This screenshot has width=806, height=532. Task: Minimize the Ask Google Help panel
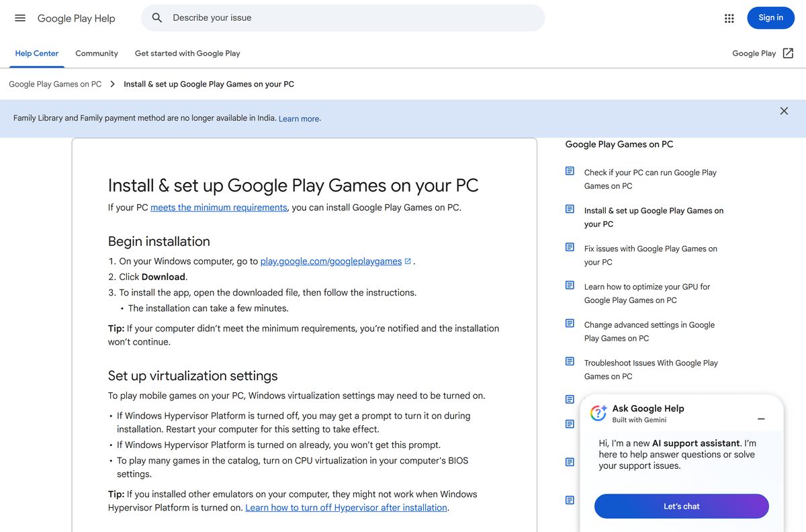761,418
